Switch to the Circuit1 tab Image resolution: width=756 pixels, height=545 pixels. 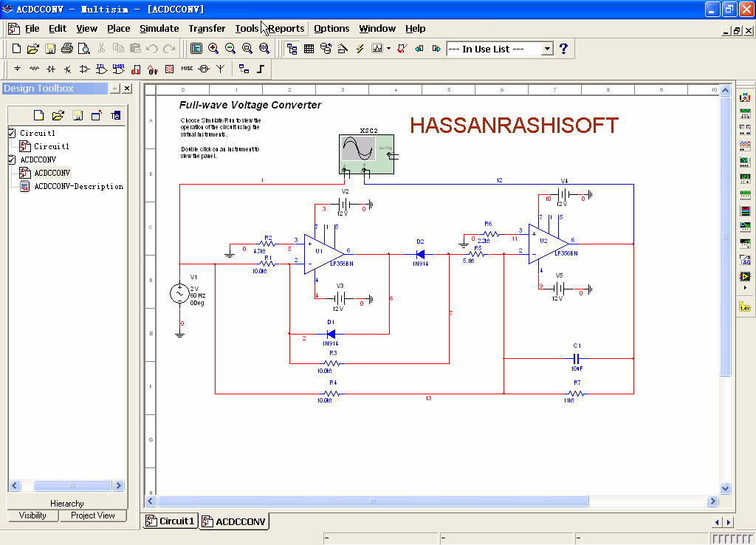click(x=171, y=521)
